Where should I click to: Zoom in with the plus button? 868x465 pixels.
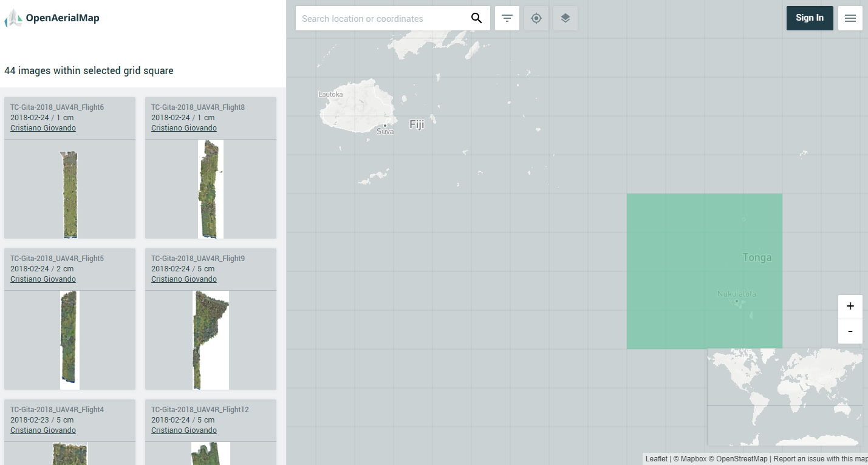point(850,307)
